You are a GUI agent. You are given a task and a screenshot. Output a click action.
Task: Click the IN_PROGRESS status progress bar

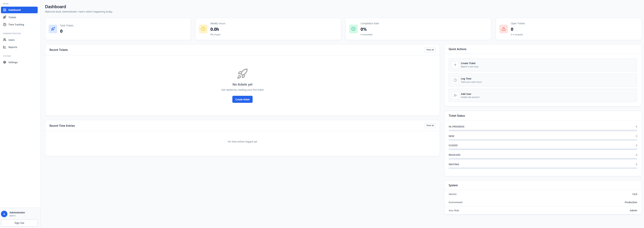pos(543,131)
